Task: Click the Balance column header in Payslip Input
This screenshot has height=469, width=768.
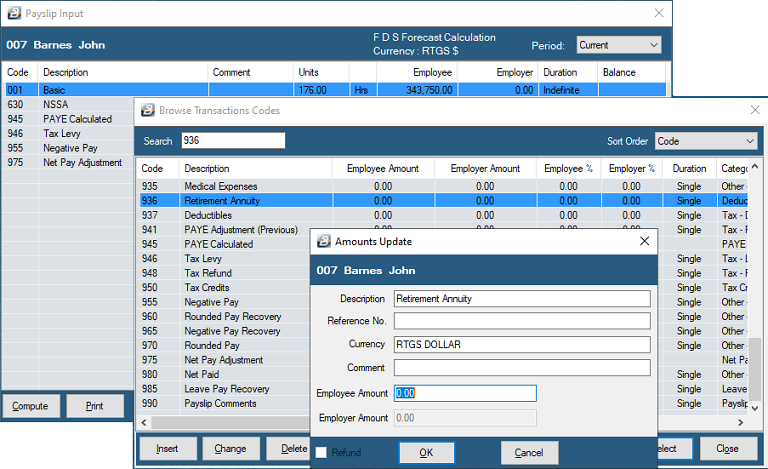Action: click(x=631, y=72)
